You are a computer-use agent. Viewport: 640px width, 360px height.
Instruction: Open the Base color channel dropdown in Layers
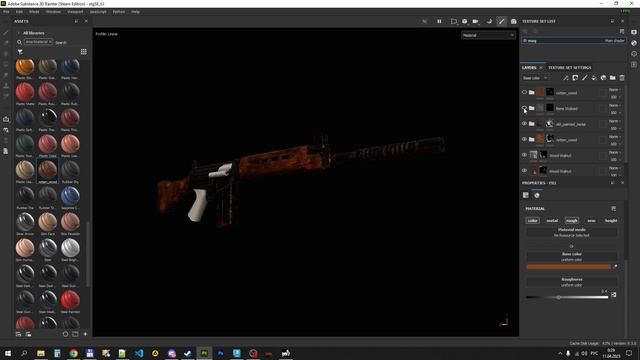pos(535,78)
